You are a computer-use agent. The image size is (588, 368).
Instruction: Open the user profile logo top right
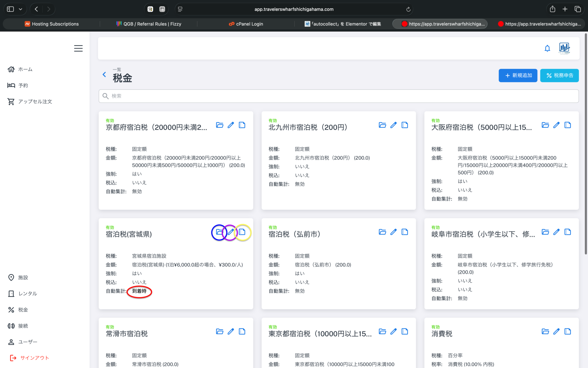click(564, 48)
